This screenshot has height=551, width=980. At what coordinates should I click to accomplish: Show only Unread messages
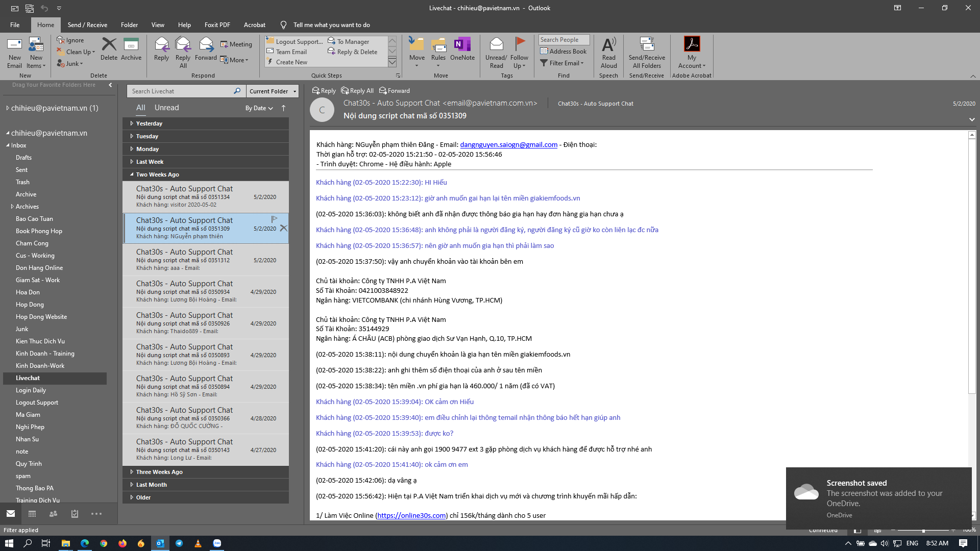(166, 108)
